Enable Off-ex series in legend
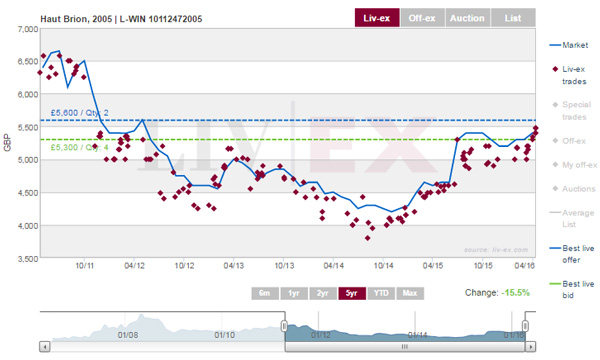Viewport: 600px width, 360px height. pyautogui.click(x=569, y=141)
